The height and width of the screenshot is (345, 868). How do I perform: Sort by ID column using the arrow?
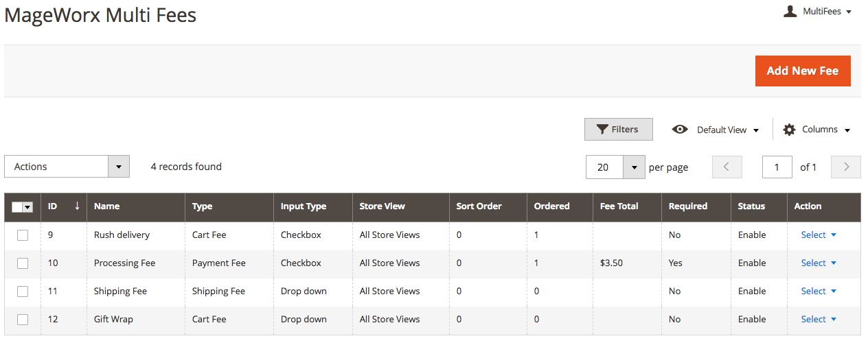pos(77,206)
